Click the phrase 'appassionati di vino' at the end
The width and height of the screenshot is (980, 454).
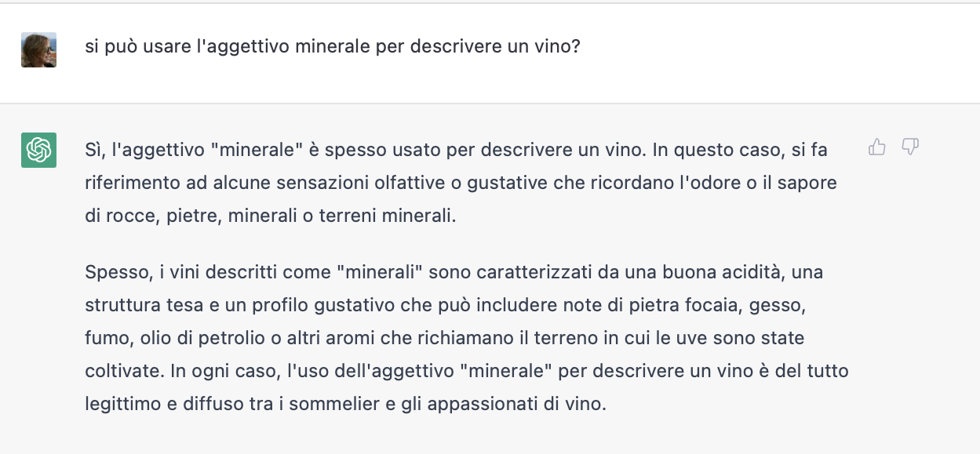point(514,404)
